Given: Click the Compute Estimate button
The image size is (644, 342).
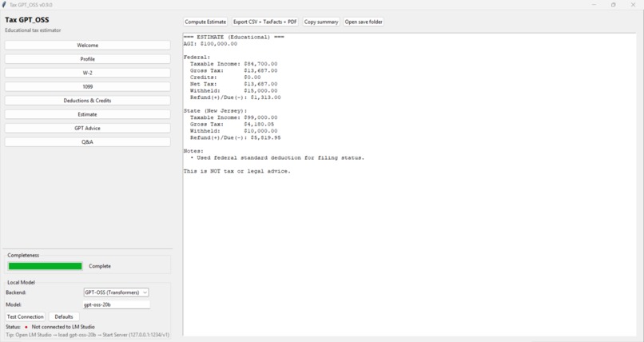Looking at the screenshot, I should tap(205, 22).
